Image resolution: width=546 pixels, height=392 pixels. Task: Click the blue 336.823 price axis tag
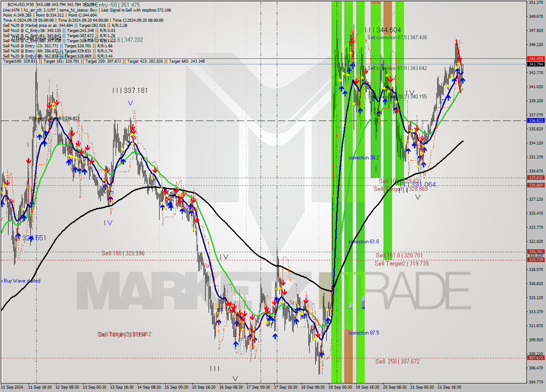536,121
